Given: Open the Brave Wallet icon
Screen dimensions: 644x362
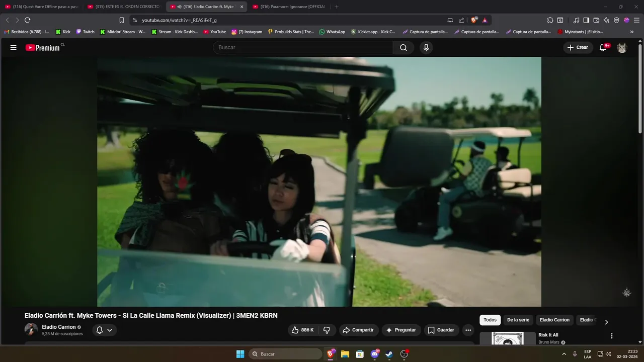Looking at the screenshot, I should tap(596, 20).
